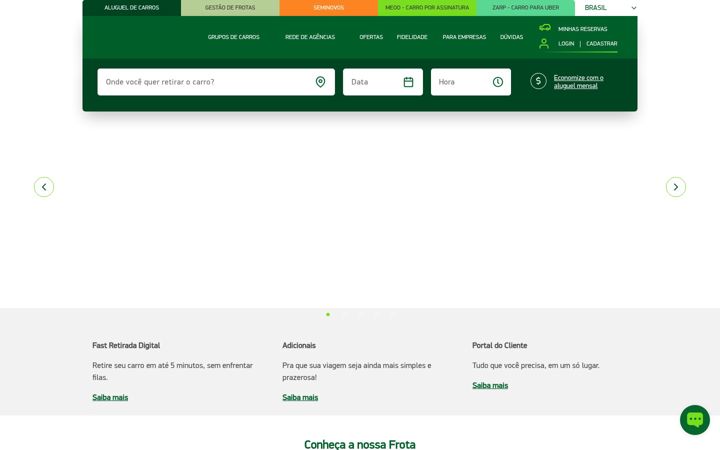Click the dollar sign circle icon

[538, 81]
